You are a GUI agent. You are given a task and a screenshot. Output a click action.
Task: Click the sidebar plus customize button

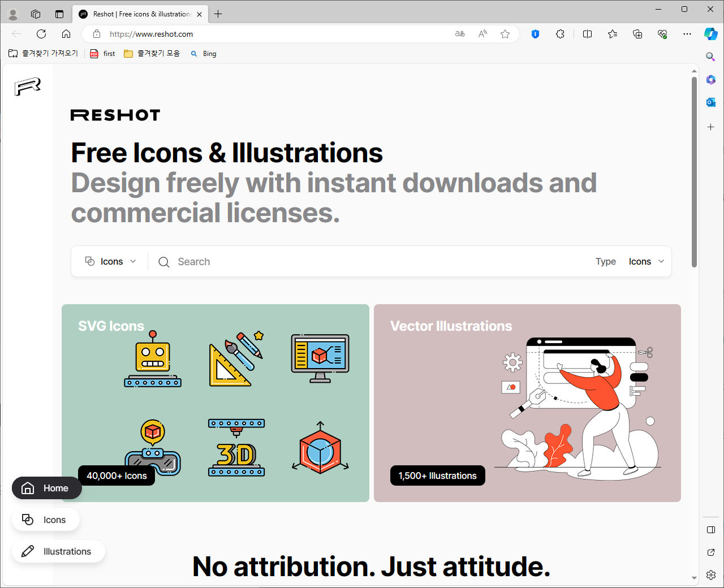(x=711, y=127)
